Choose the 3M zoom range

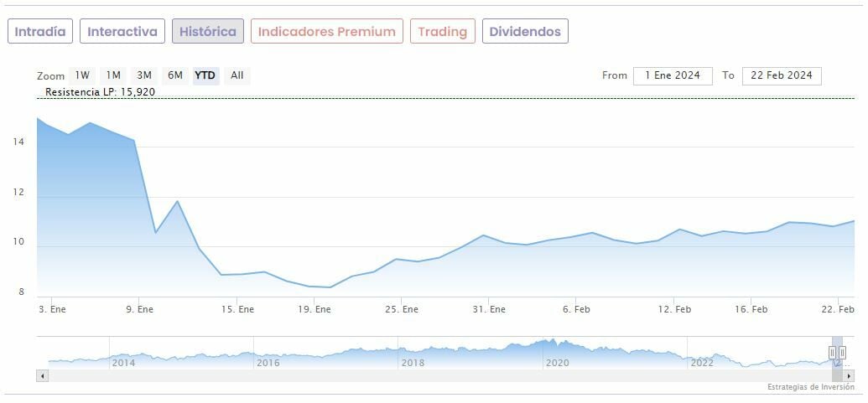click(x=144, y=75)
